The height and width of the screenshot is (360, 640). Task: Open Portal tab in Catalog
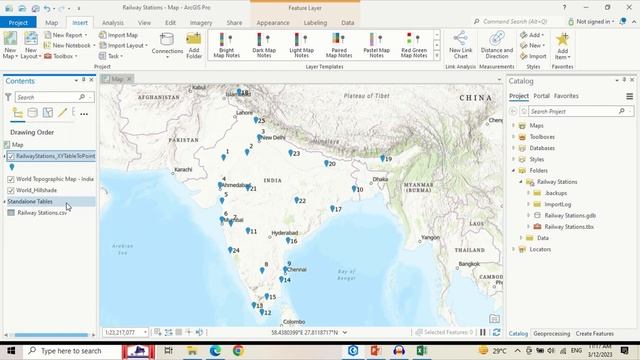pos(541,96)
